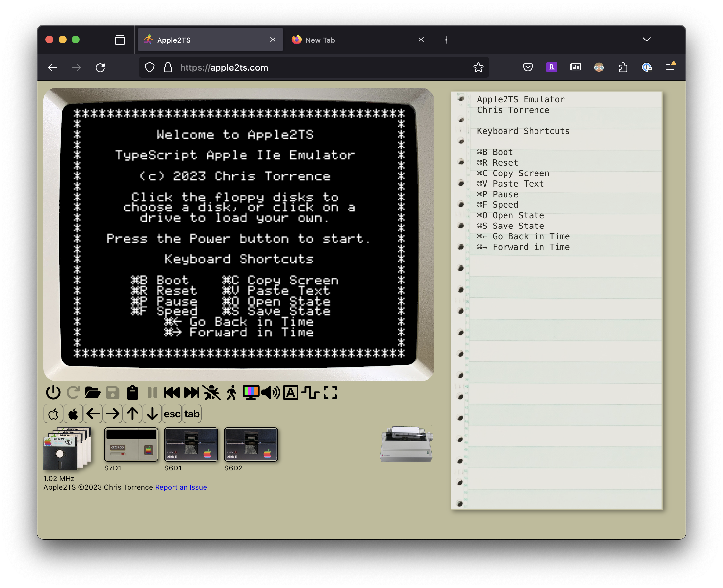
Task: Click the open folder restore-state icon
Action: coord(93,393)
